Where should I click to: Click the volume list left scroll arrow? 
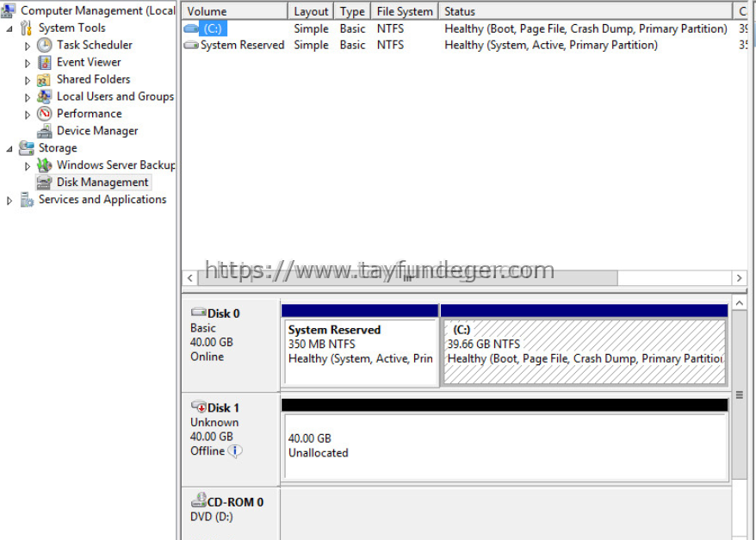coord(190,277)
